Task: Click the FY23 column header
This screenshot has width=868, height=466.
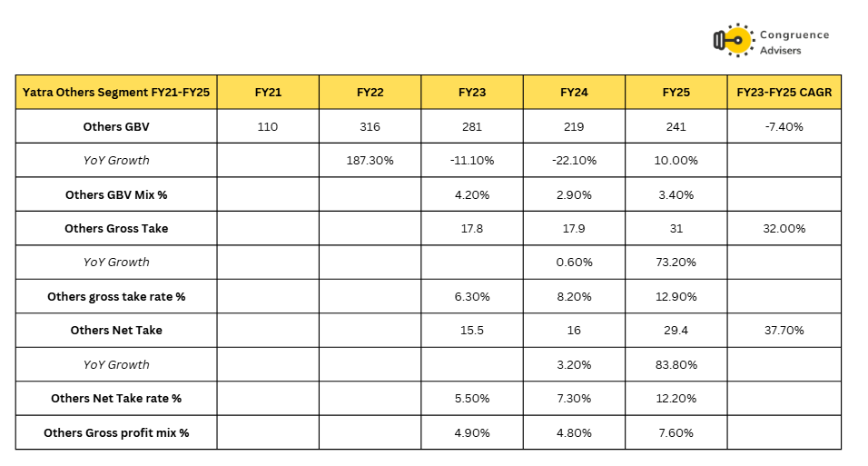Action: [471, 93]
